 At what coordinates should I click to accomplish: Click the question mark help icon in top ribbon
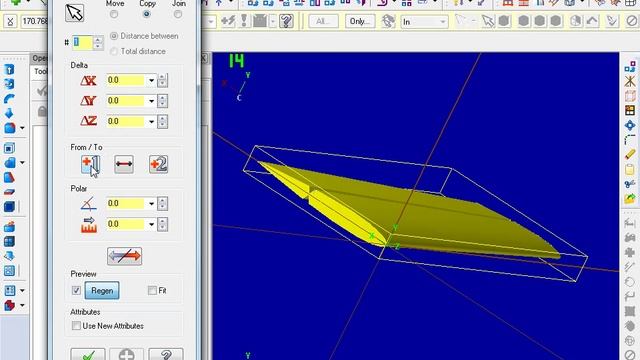(287, 21)
